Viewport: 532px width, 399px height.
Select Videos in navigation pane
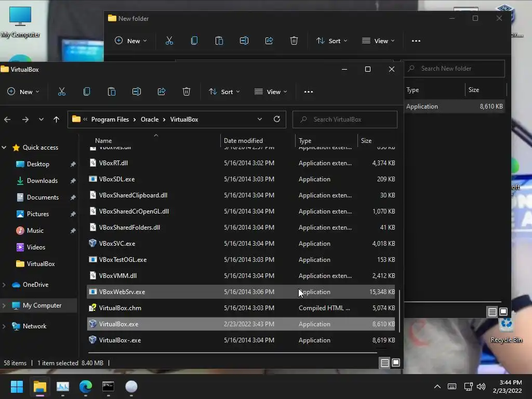click(x=36, y=247)
